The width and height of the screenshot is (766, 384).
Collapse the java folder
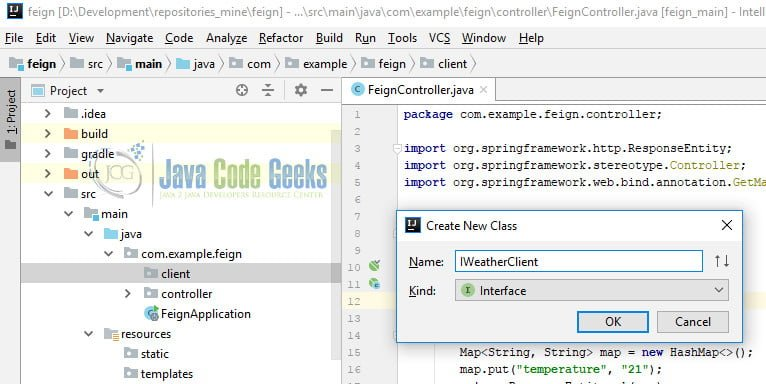click(x=88, y=234)
